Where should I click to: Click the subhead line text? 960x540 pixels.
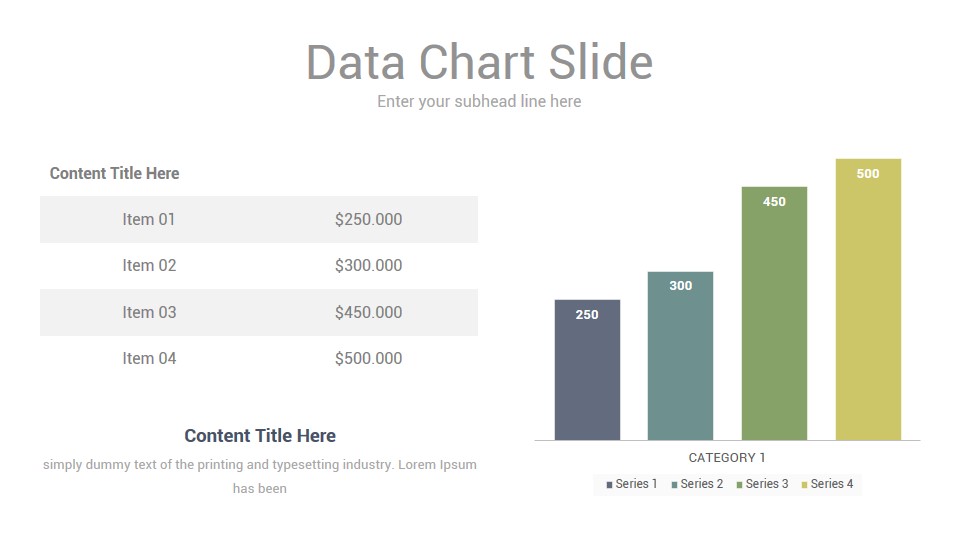pos(479,101)
